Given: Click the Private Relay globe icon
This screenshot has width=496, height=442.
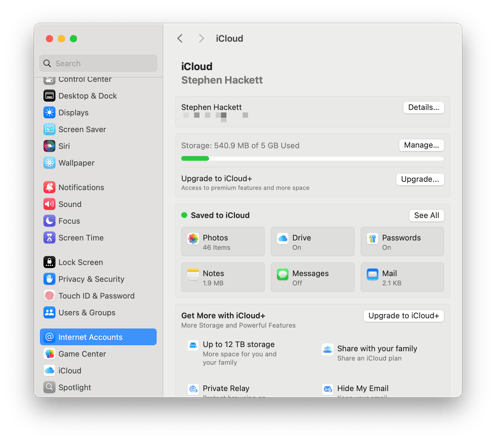Looking at the screenshot, I should point(193,389).
